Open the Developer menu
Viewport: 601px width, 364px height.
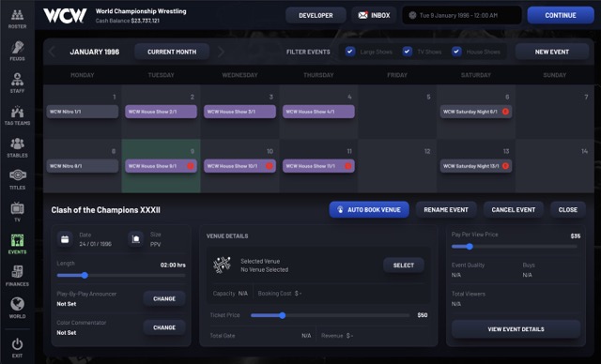[x=316, y=15]
